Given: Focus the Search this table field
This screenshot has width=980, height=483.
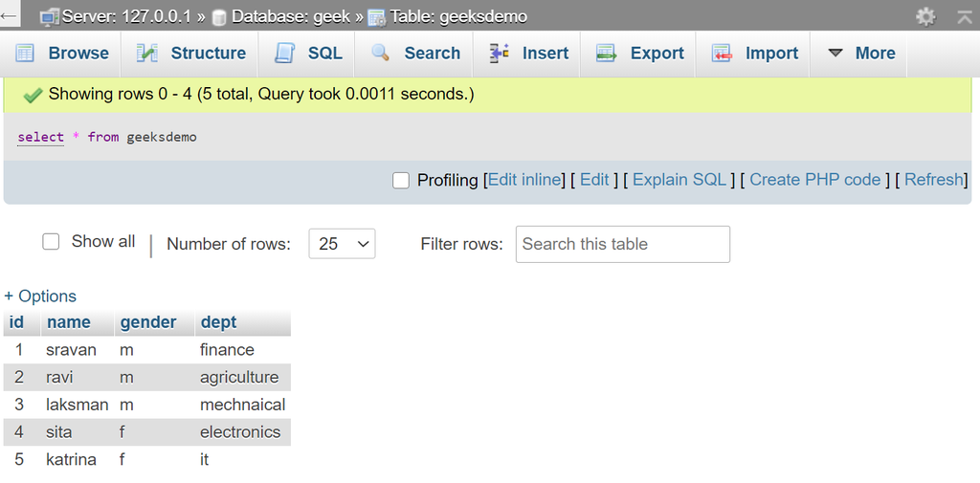Looking at the screenshot, I should click(622, 244).
